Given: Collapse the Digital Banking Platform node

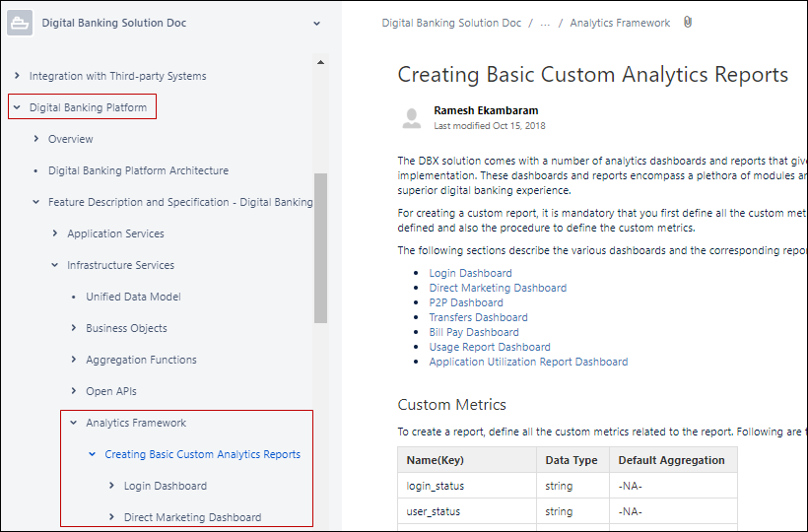Looking at the screenshot, I should tap(17, 107).
